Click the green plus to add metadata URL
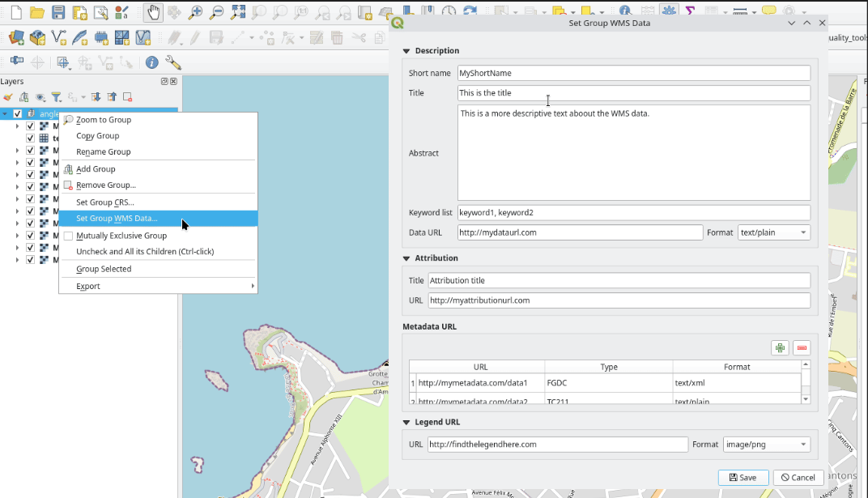The width and height of the screenshot is (868, 498). click(780, 347)
